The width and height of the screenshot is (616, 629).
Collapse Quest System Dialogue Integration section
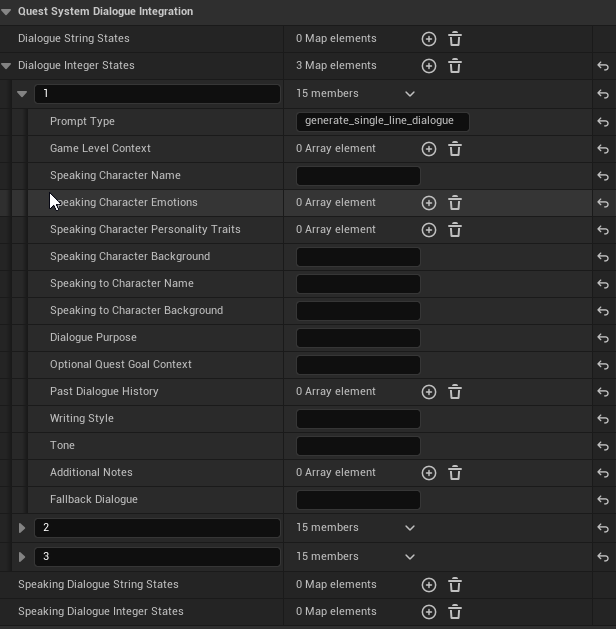point(7,12)
